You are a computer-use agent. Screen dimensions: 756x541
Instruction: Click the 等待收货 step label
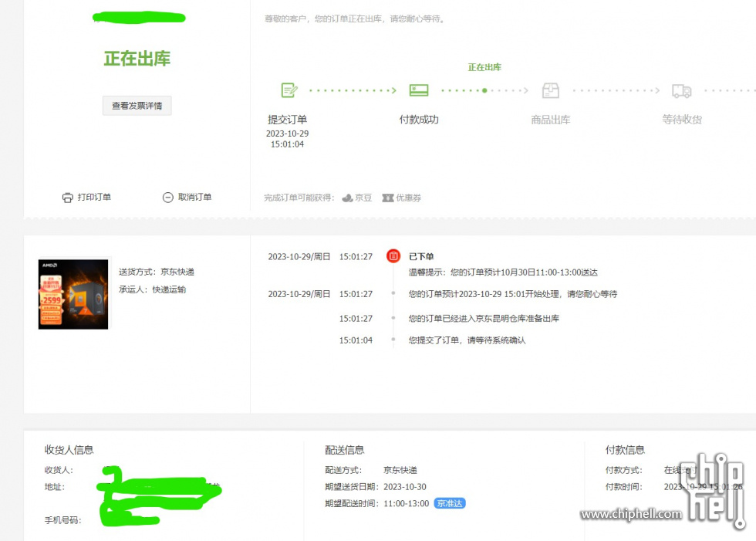(x=682, y=120)
